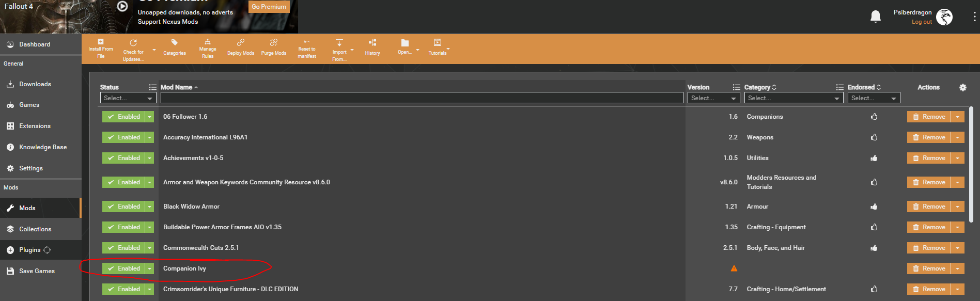Open table column settings gear

click(x=963, y=88)
